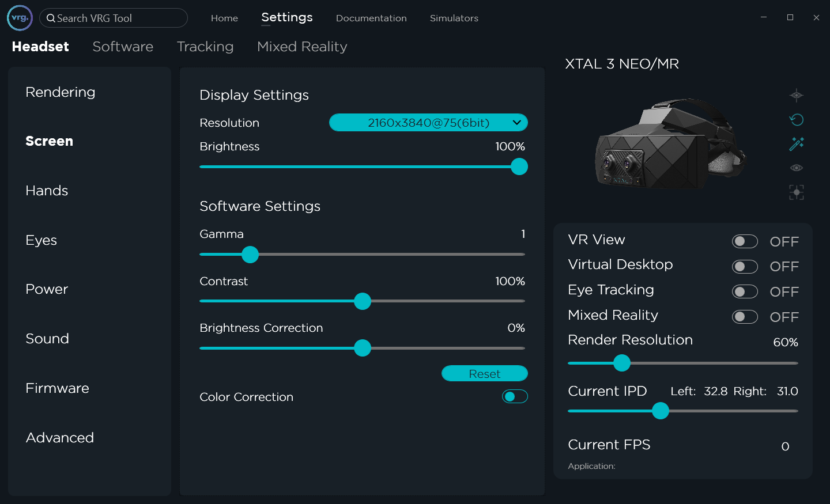The height and width of the screenshot is (504, 830).
Task: Enable the Eye Tracking switch
Action: 745,291
